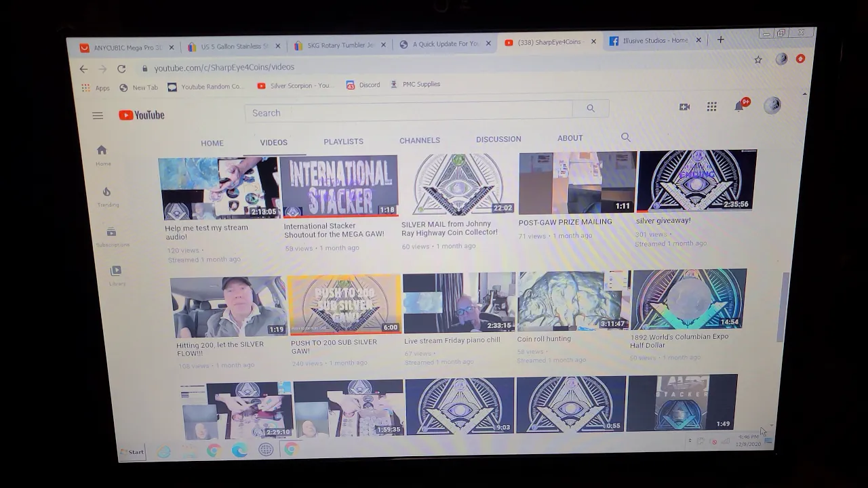Open the thumbnail with 2:29:10 duration
The image size is (868, 488).
coord(237,410)
